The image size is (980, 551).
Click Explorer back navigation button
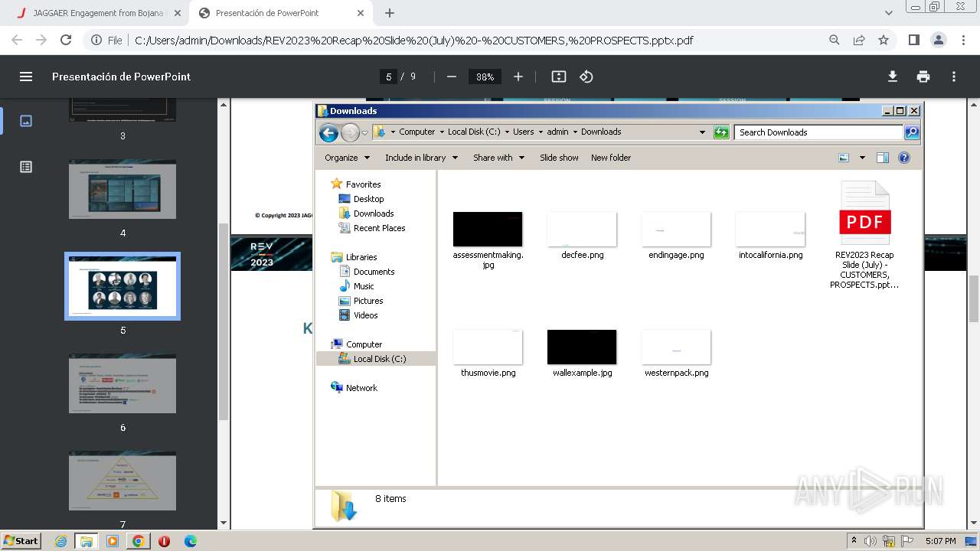coord(328,133)
